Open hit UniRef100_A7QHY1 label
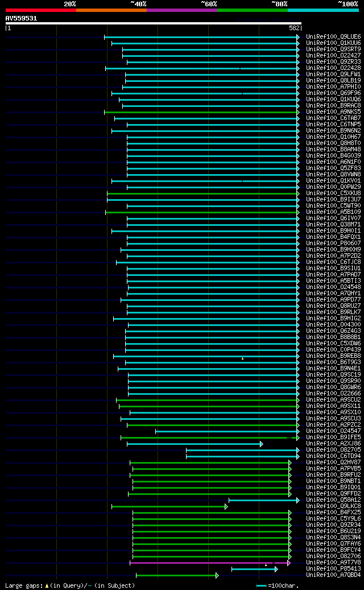 (333, 293)
